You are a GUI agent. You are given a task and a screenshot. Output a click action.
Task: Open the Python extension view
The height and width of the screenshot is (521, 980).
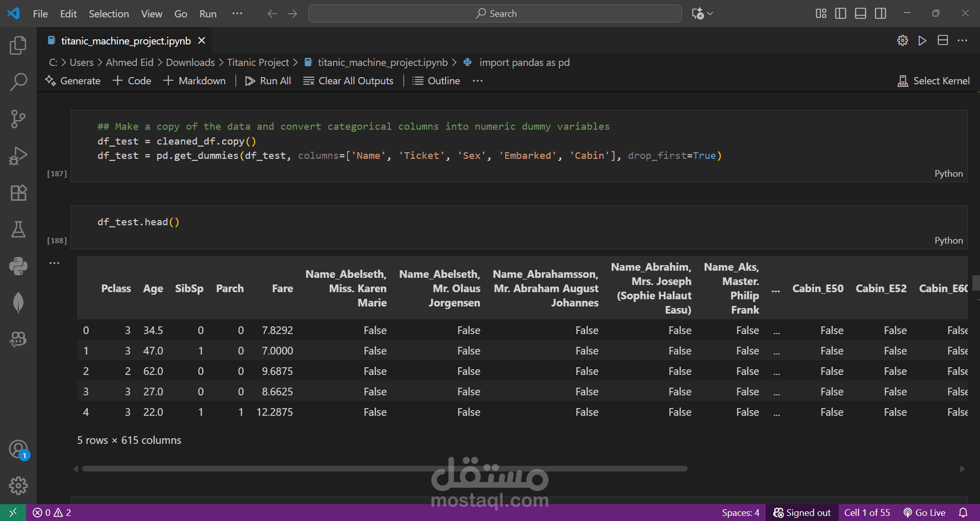pyautogui.click(x=18, y=266)
